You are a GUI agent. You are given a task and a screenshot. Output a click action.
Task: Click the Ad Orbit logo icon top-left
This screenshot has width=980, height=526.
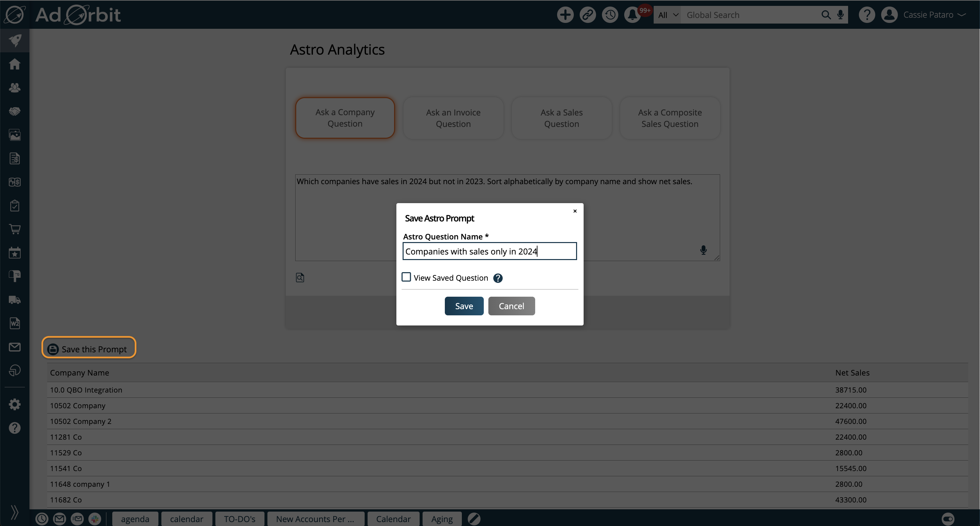coord(14,14)
